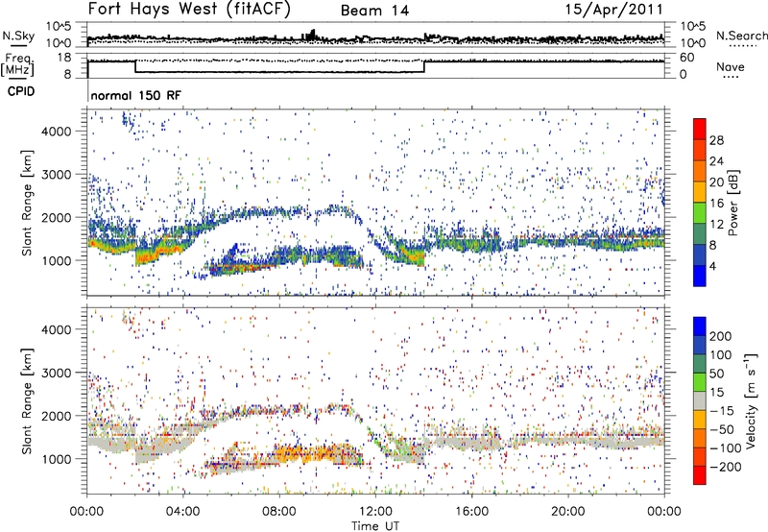Click the '16:00' time axis tick label

pos(471,512)
